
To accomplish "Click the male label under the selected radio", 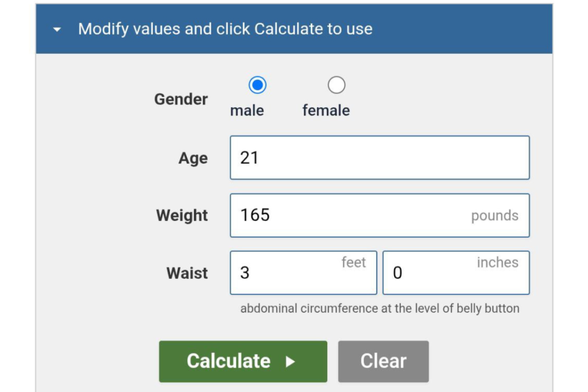I will (x=247, y=110).
